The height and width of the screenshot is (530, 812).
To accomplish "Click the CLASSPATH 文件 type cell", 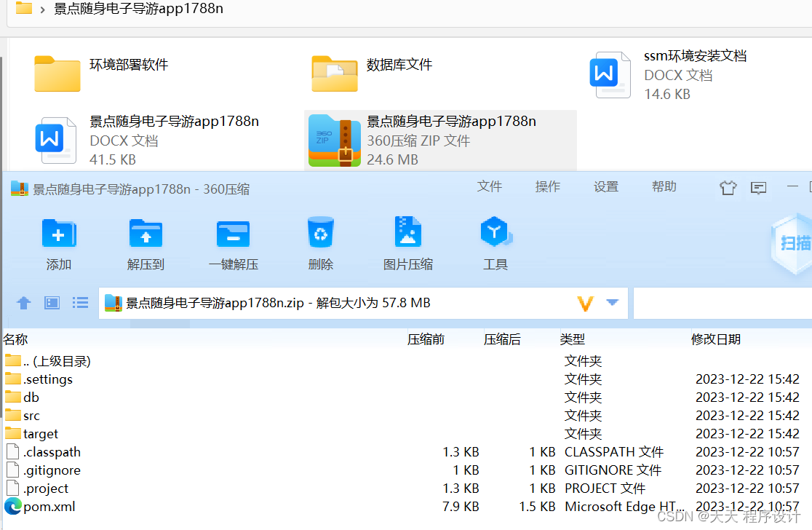I will (x=613, y=452).
